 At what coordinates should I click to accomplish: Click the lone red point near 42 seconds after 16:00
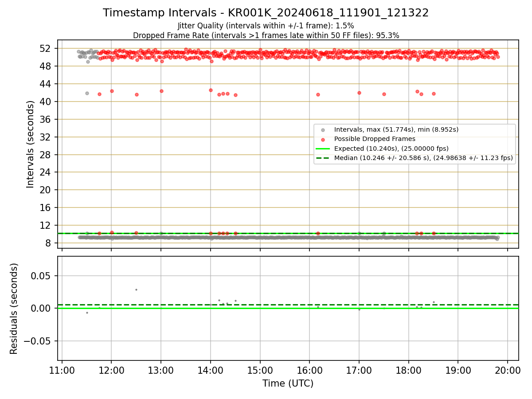coord(318,94)
